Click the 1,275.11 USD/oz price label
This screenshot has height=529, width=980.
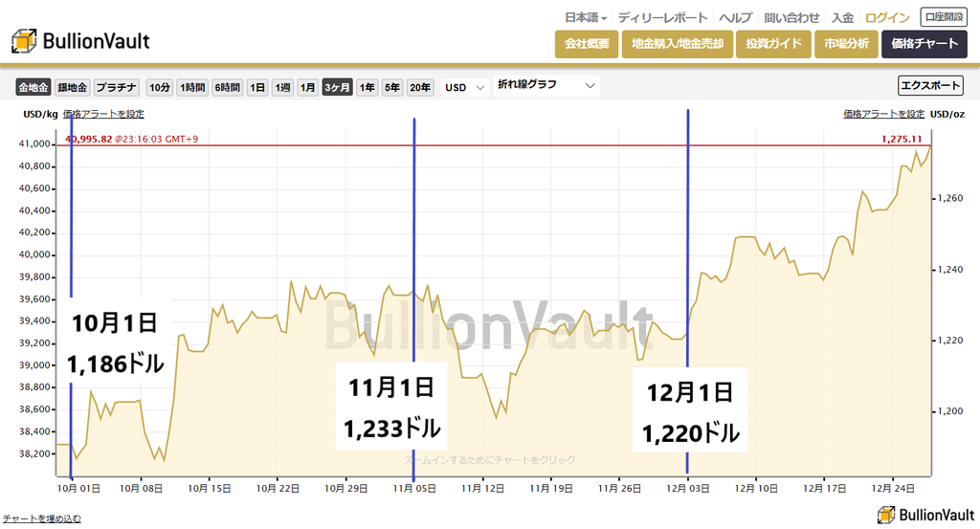coord(902,139)
